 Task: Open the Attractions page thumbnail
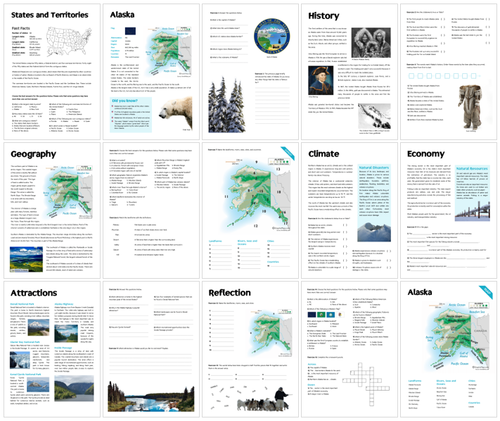tap(52, 349)
